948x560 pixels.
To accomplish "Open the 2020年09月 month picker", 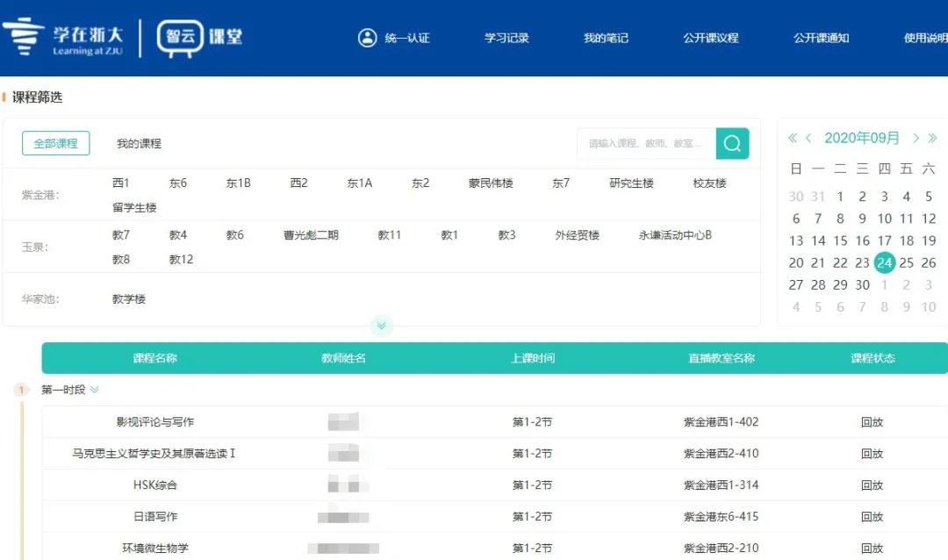I will (862, 138).
